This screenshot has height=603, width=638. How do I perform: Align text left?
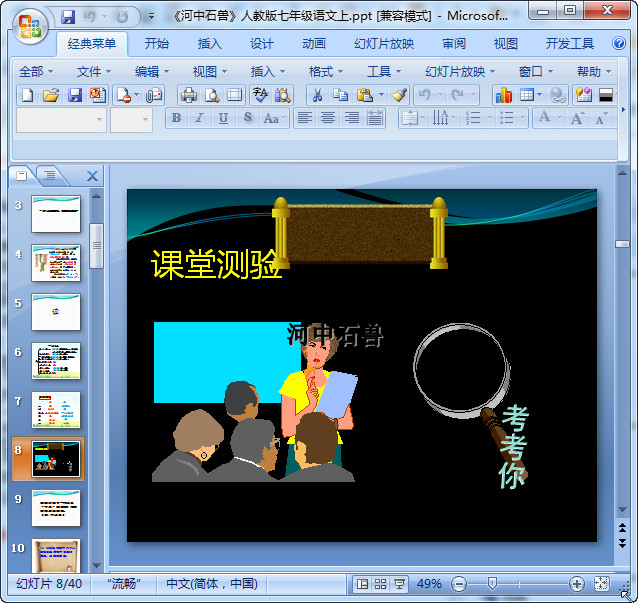tap(305, 118)
